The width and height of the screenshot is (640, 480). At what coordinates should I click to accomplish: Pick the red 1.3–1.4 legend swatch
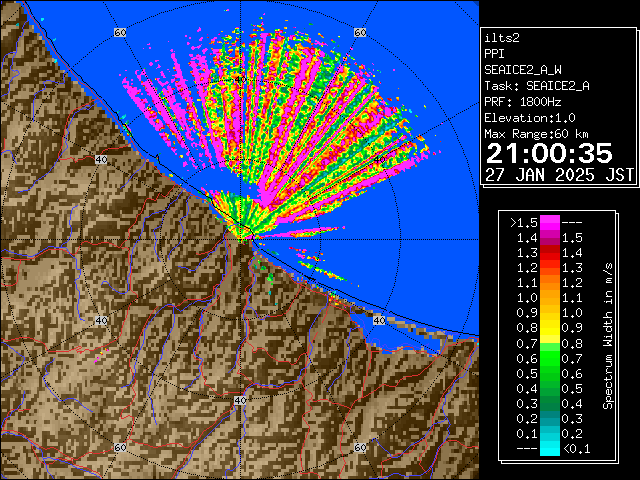(550, 253)
